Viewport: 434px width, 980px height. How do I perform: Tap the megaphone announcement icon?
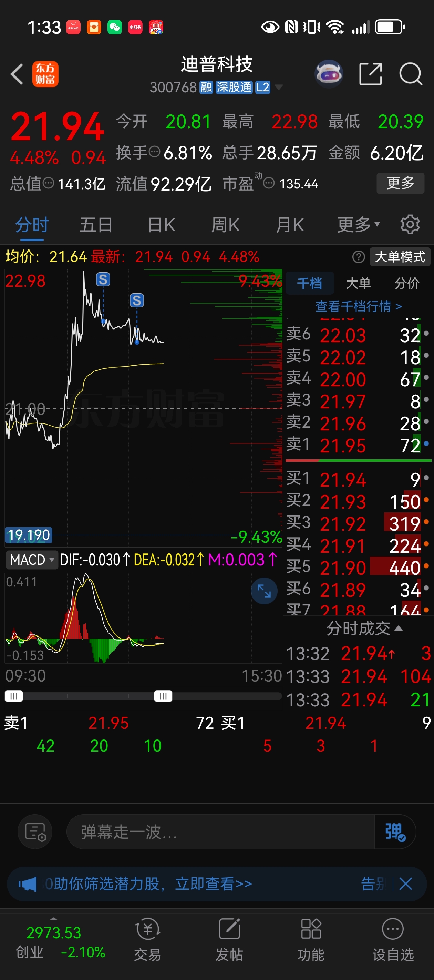pyautogui.click(x=28, y=884)
